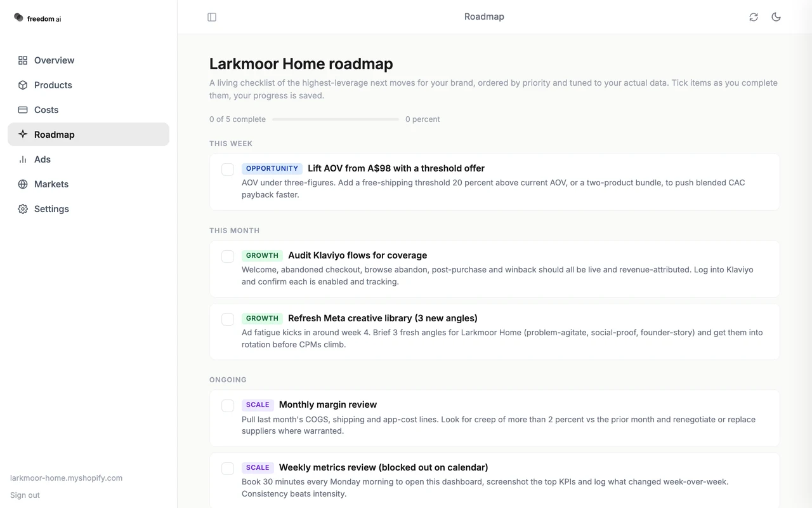The image size is (812, 508).
Task: Tick the Monthly margin review checkbox
Action: point(228,406)
